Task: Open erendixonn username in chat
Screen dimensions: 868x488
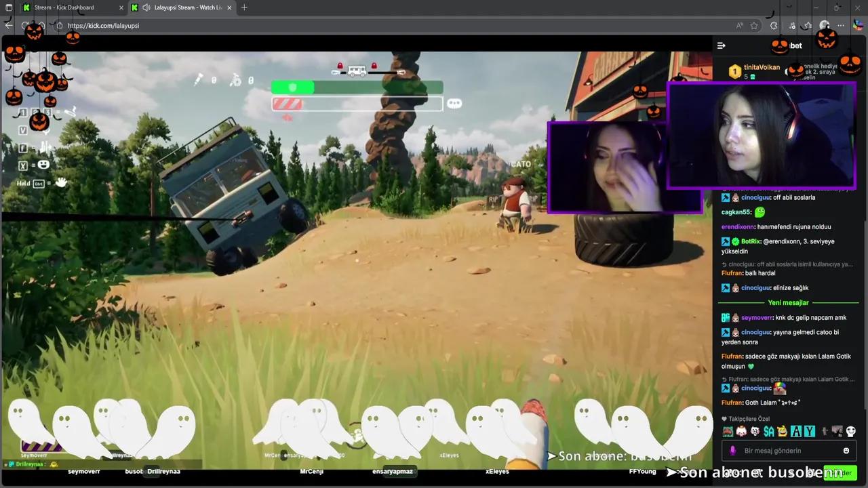Action: 739,227
